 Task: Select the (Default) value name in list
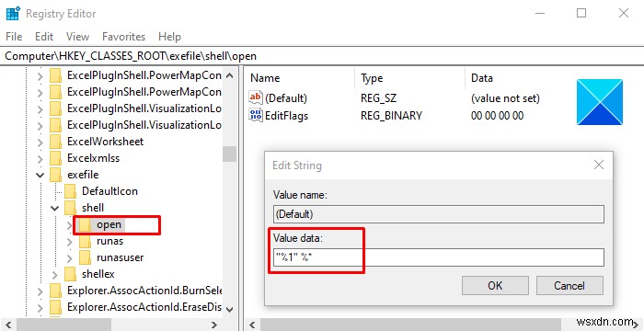286,98
